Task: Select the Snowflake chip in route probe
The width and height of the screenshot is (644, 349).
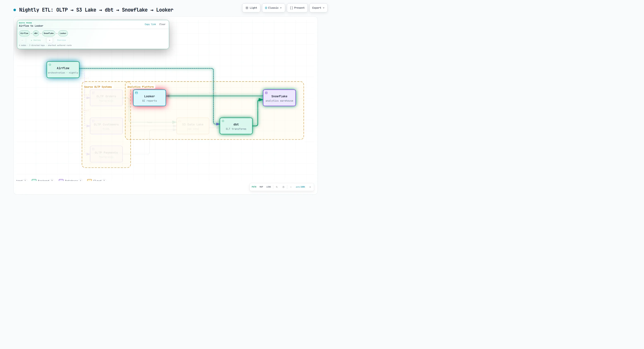Action: point(49,33)
